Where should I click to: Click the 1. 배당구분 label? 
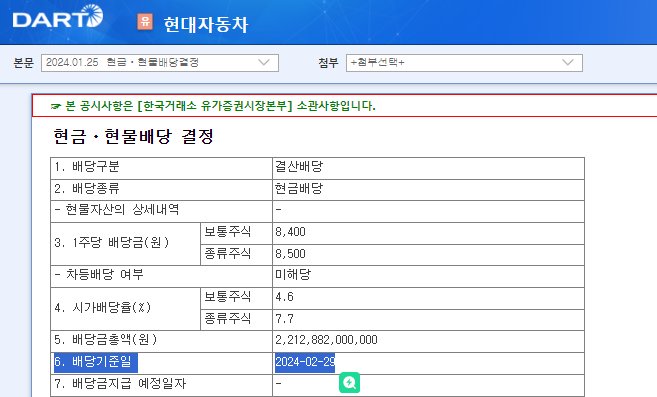click(x=87, y=166)
